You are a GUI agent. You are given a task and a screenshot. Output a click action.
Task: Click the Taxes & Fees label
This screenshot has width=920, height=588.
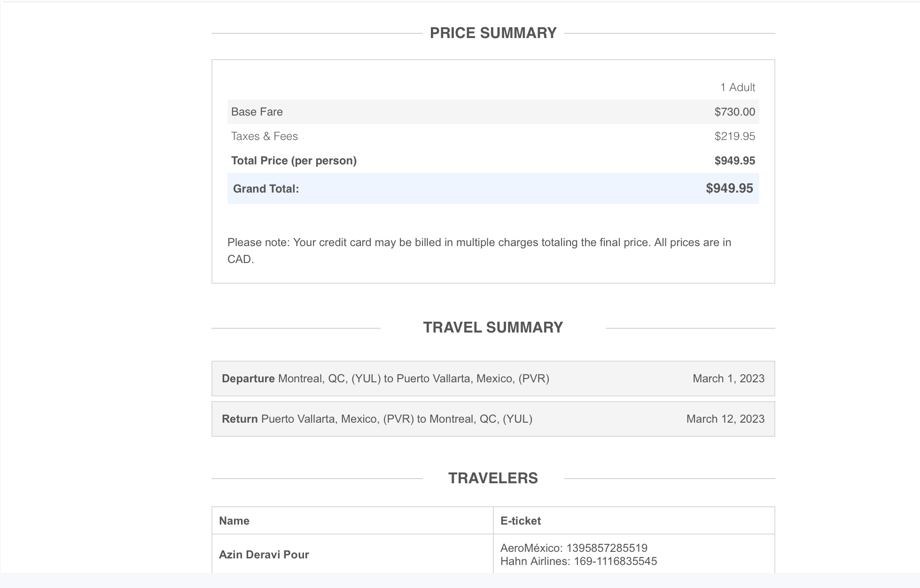[x=265, y=136]
